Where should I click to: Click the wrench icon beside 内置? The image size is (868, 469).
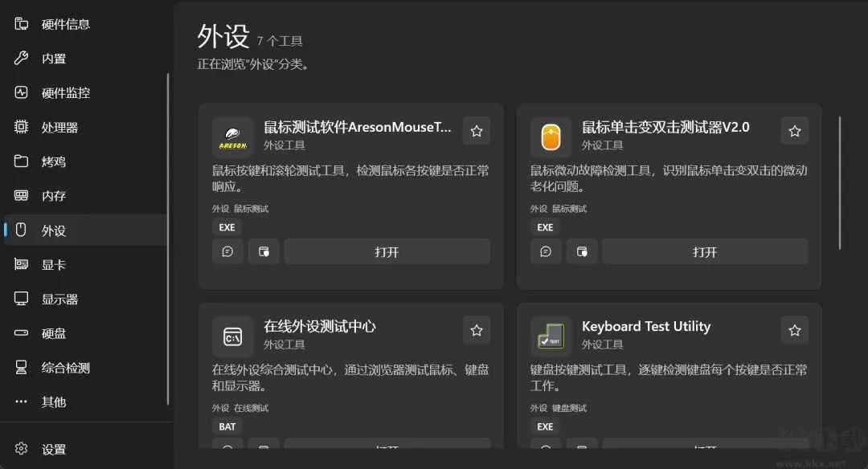(x=21, y=58)
